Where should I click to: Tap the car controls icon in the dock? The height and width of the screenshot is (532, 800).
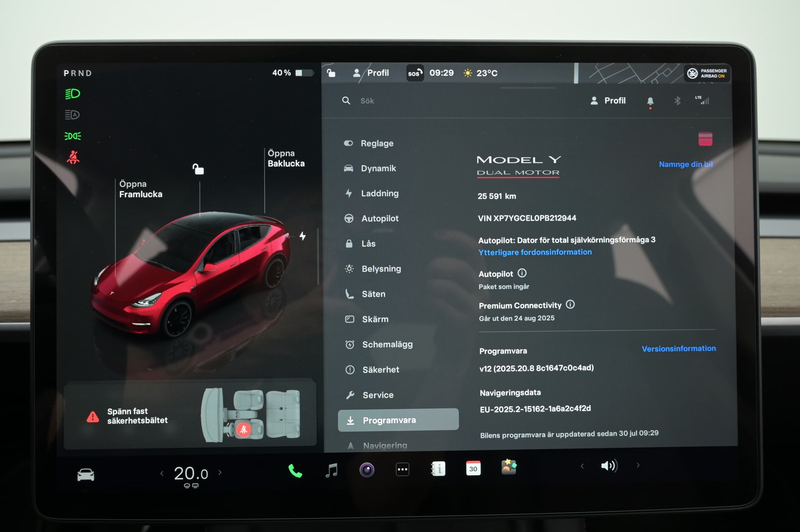coord(85,475)
